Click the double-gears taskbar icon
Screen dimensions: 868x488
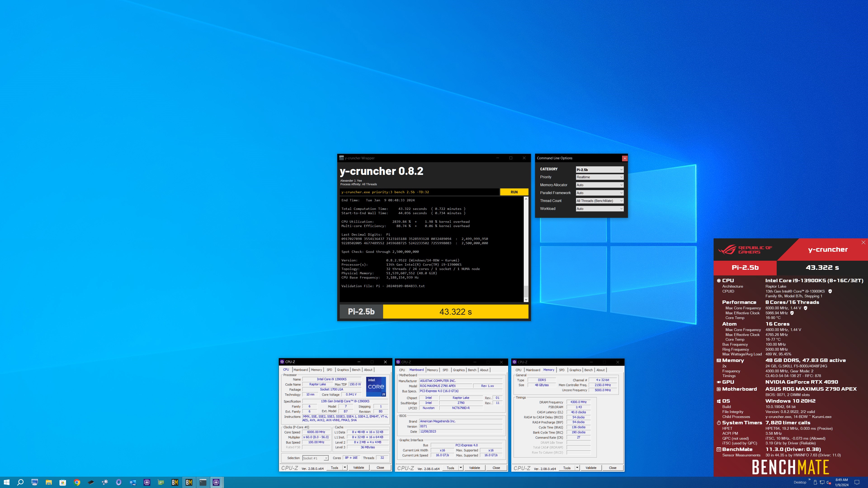click(105, 482)
